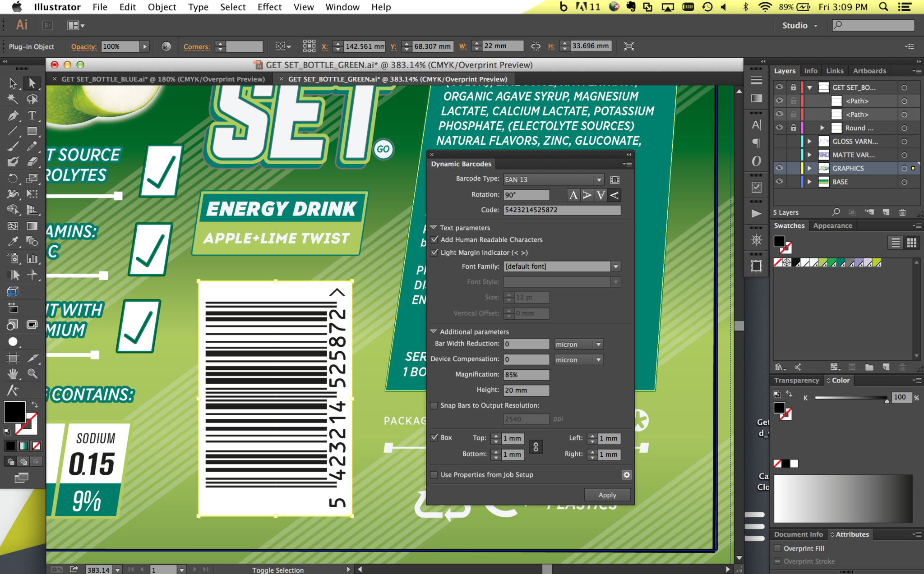
Task: Hide the BASE layer
Action: click(779, 182)
